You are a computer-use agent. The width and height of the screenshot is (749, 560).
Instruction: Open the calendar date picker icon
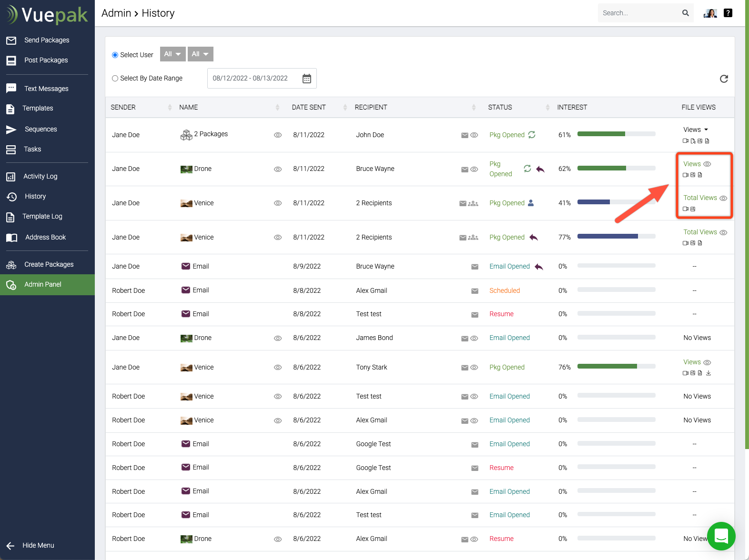[307, 79]
